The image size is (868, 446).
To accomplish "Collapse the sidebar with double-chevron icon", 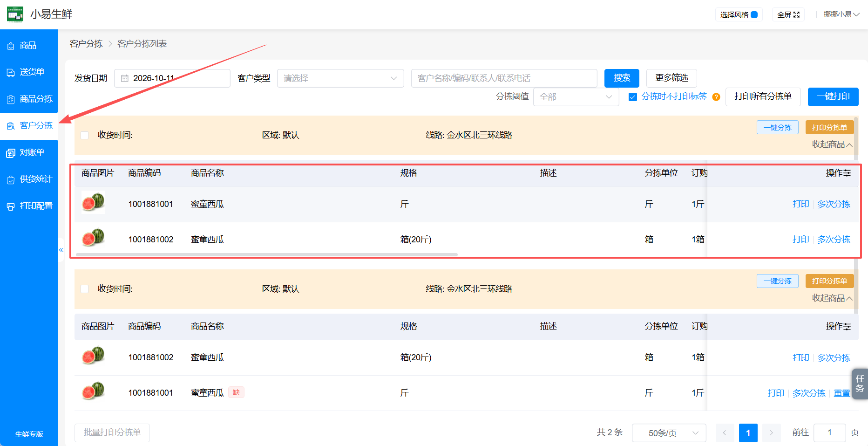I will point(61,250).
